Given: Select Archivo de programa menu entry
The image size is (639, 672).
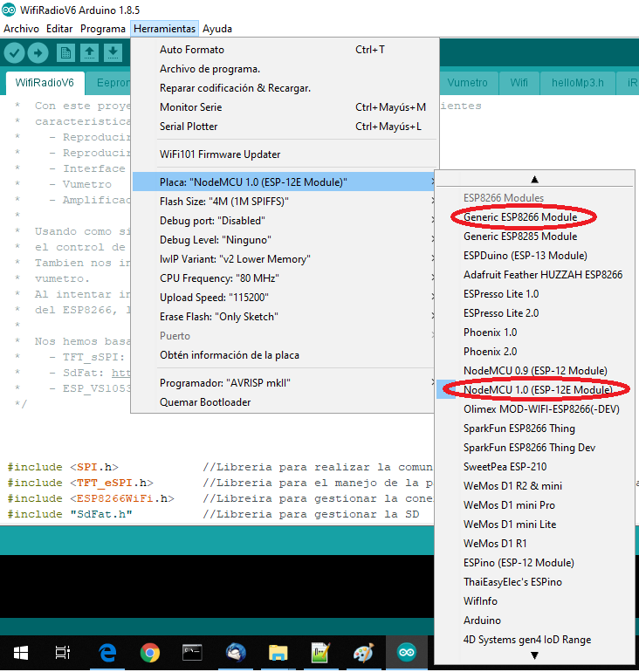Looking at the screenshot, I should point(285,69).
